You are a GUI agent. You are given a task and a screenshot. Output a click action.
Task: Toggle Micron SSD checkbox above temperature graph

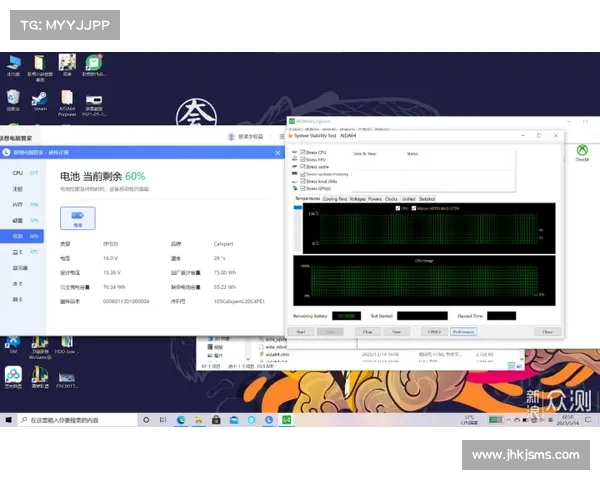pyautogui.click(x=414, y=208)
